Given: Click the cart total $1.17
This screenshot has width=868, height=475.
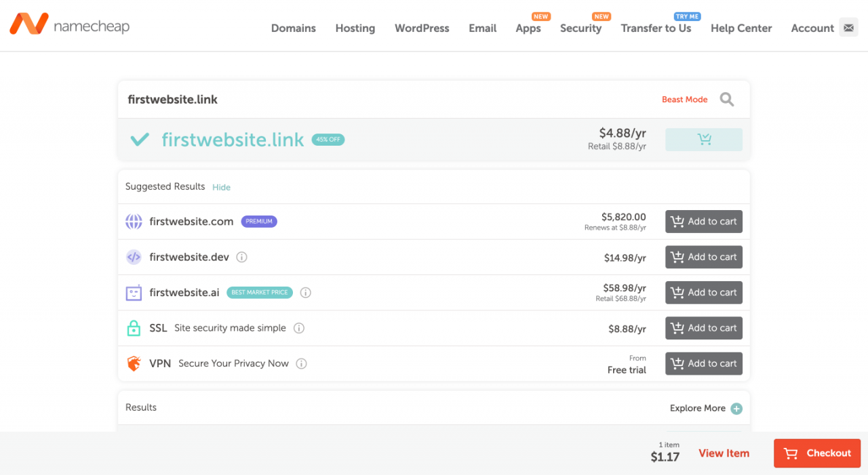Looking at the screenshot, I should tap(665, 457).
